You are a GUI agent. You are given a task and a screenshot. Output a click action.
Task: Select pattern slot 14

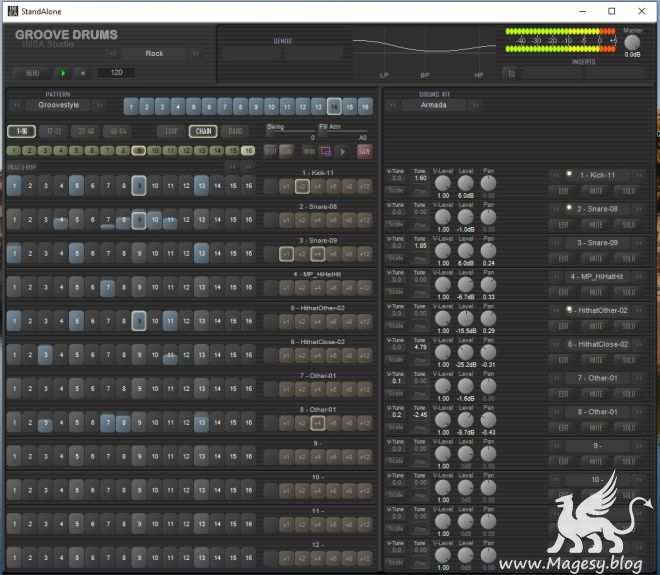pyautogui.click(x=334, y=106)
